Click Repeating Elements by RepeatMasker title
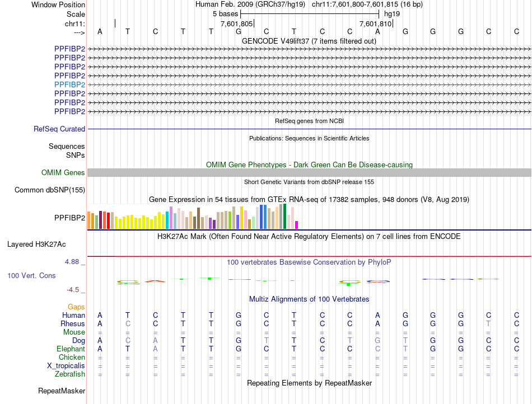 (309, 383)
